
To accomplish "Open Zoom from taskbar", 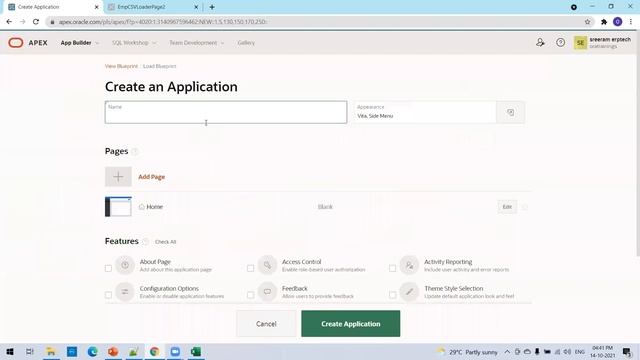I will (x=175, y=351).
